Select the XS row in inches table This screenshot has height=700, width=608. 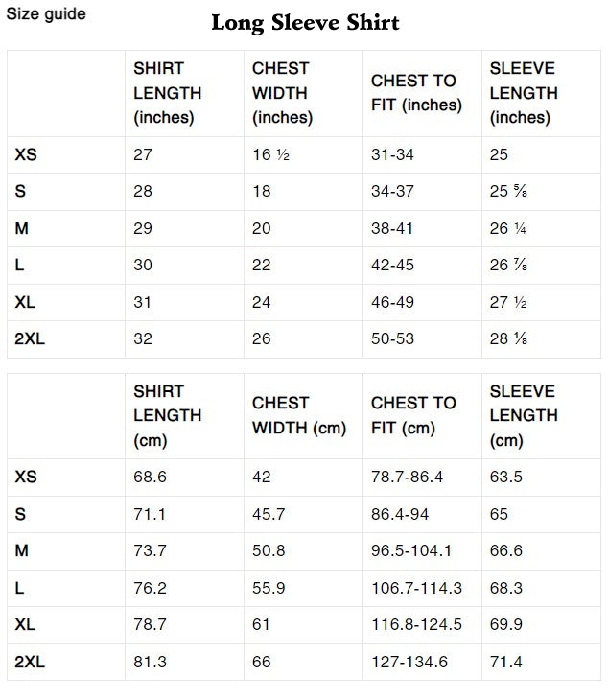[26, 154]
